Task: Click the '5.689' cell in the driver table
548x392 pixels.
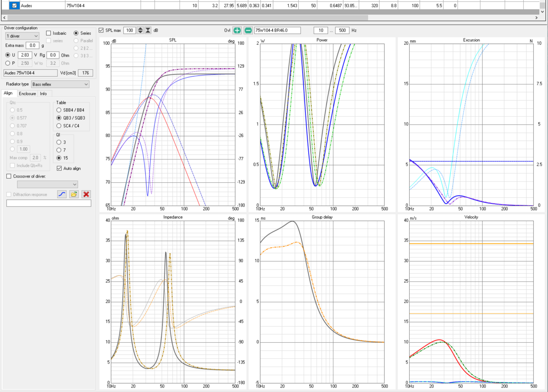Action: (242, 5)
